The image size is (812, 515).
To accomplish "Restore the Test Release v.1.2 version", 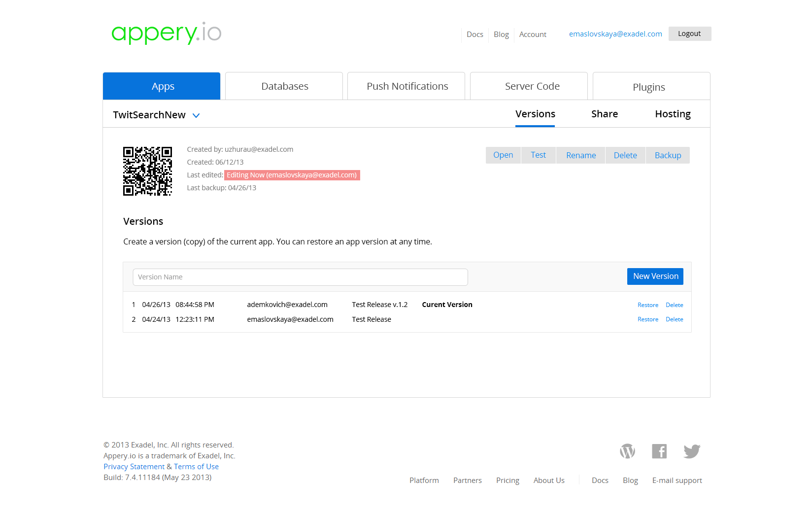I will click(648, 305).
